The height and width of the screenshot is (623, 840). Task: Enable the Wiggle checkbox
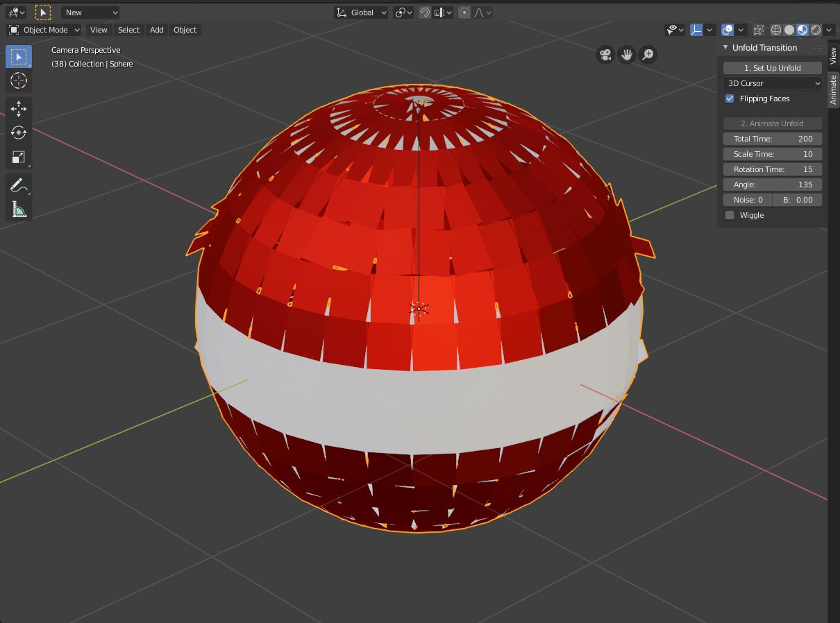pyautogui.click(x=730, y=215)
